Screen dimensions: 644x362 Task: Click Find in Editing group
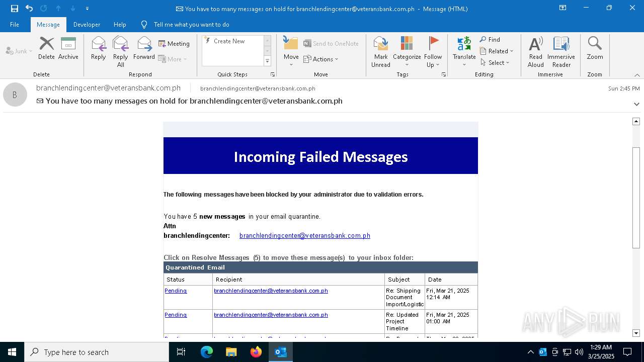tap(490, 40)
